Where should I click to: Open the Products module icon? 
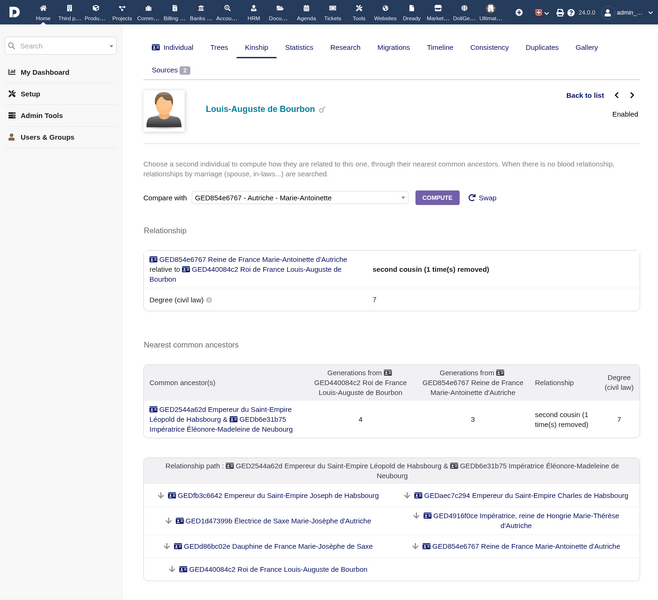pos(96,8)
